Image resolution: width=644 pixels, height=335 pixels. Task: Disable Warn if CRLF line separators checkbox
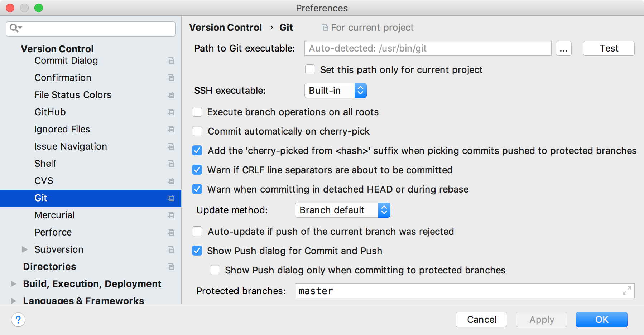coord(197,170)
